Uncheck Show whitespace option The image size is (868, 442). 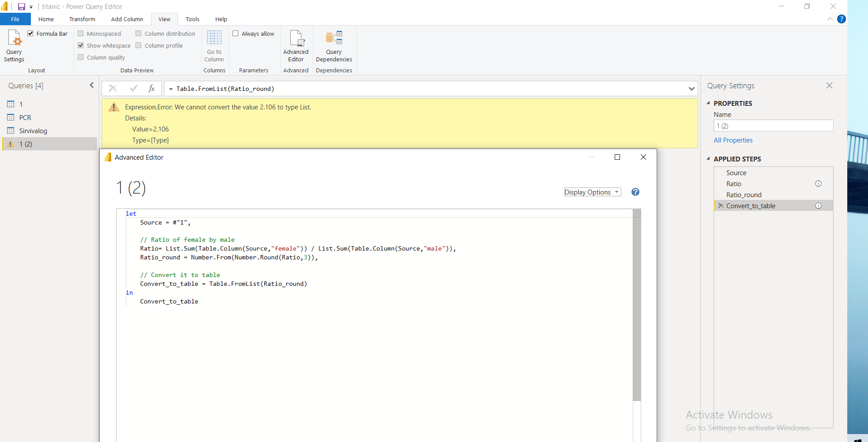(x=81, y=45)
